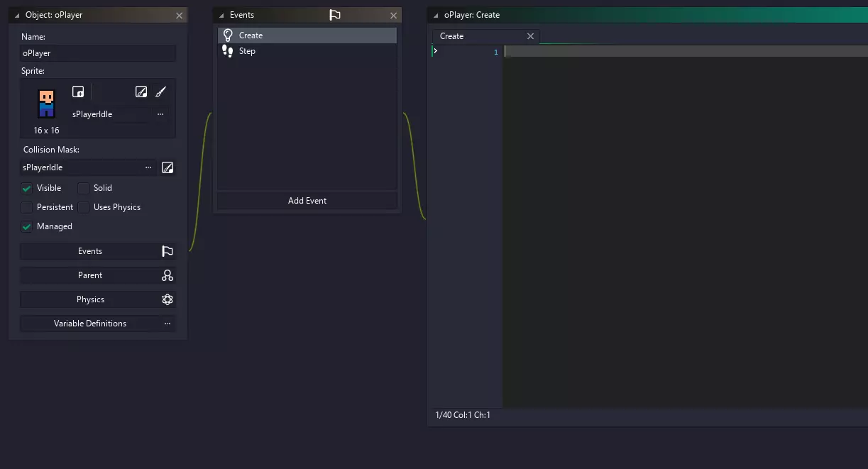
Task: Click flag icon on Events button
Action: click(167, 251)
